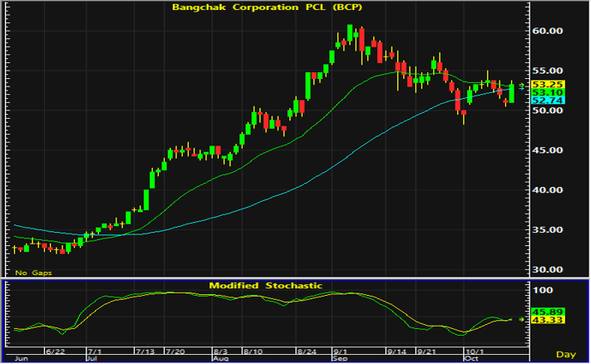Click the Jul month label
This screenshot has height=364, width=591.
point(93,358)
